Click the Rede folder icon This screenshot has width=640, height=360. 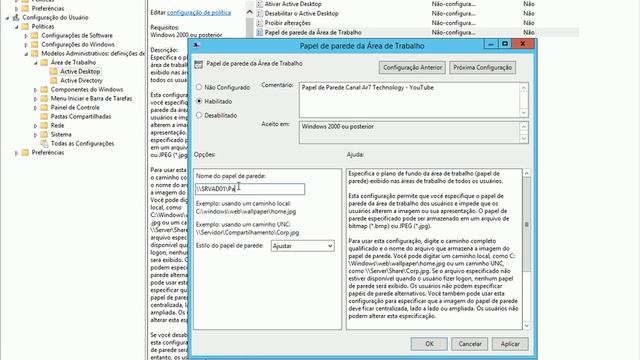pos(44,125)
